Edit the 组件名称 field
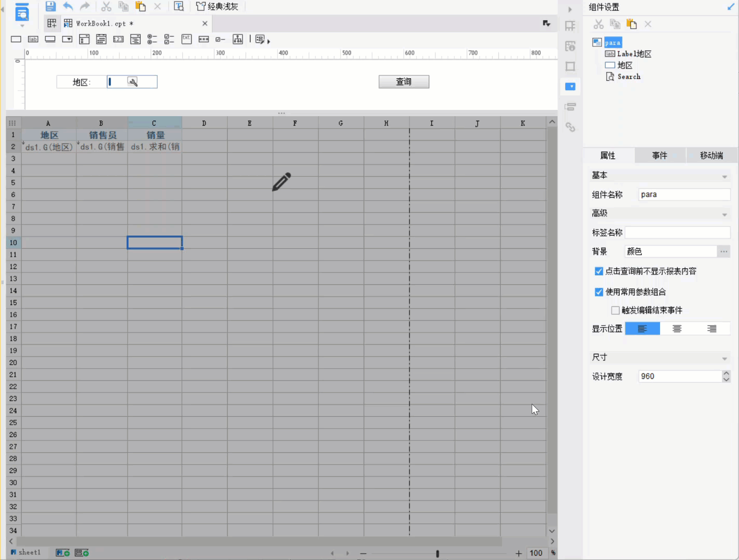Viewport: 739px width, 560px height. [x=685, y=194]
